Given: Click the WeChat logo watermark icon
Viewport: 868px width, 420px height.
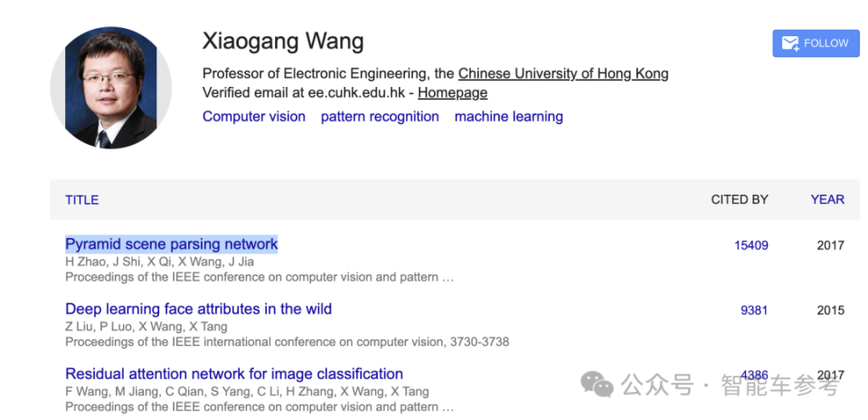Looking at the screenshot, I should 597,385.
